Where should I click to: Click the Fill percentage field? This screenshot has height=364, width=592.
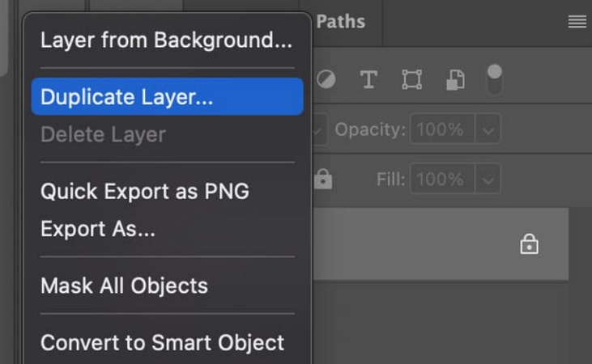tap(441, 179)
